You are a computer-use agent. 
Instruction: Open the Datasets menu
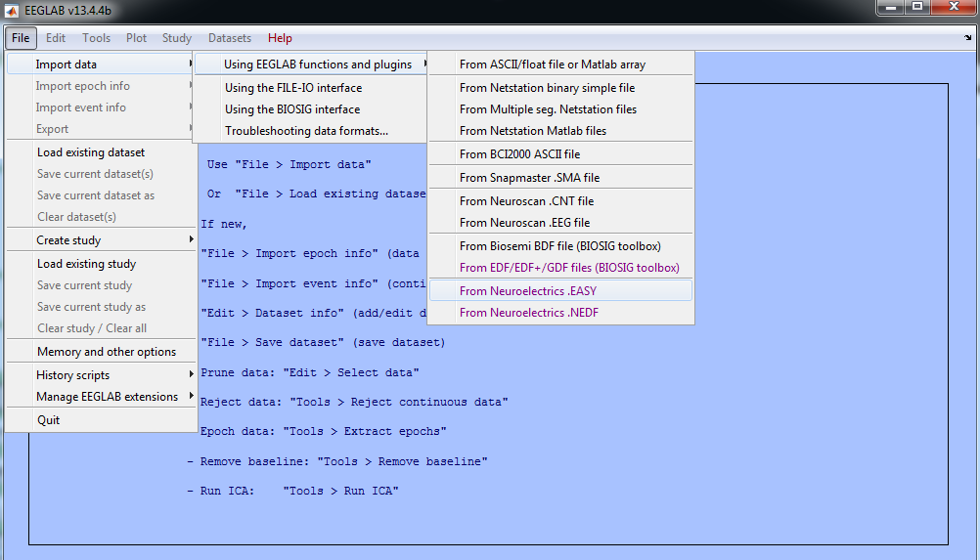pos(230,38)
